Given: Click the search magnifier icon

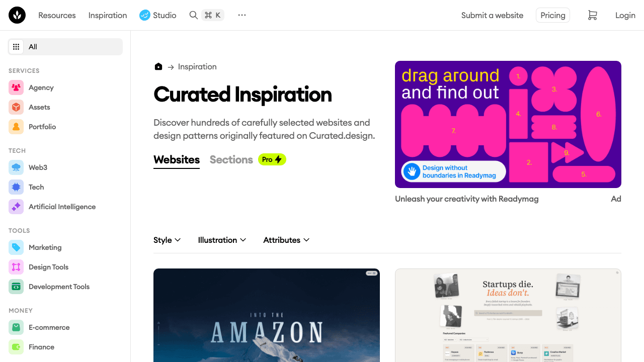Looking at the screenshot, I should click(193, 15).
